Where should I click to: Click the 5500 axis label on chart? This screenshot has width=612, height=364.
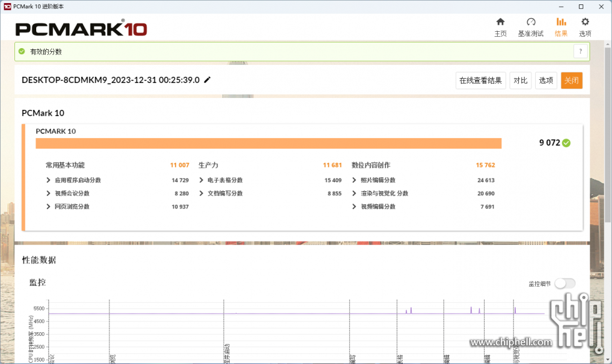(x=39, y=308)
